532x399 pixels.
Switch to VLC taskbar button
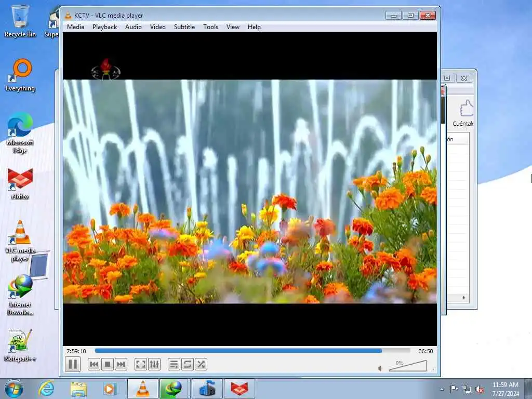[142, 389]
